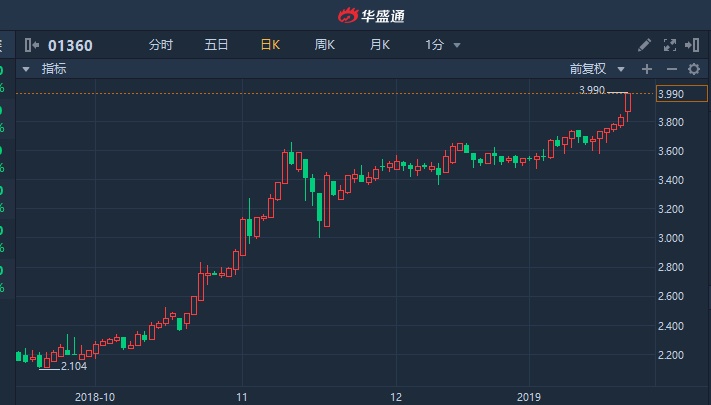Screen dimensions: 711x405
Task: Expand chart to fullscreen
Action: (670, 45)
